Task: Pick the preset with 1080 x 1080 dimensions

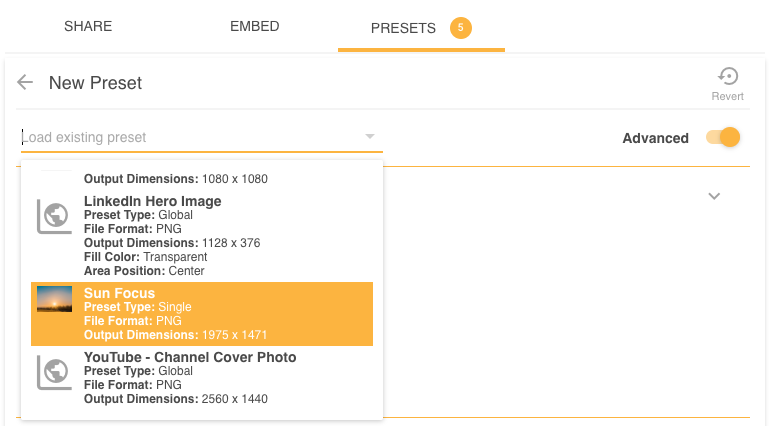Action: coord(200,178)
